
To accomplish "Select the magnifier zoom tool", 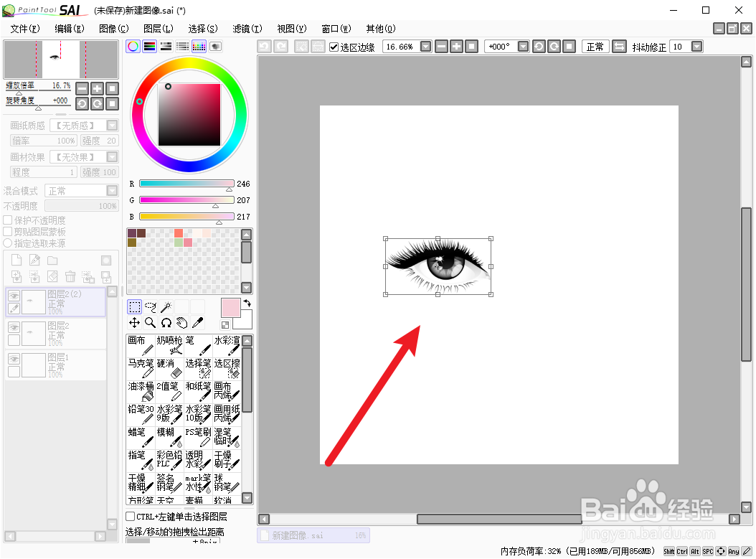I will pos(151,323).
